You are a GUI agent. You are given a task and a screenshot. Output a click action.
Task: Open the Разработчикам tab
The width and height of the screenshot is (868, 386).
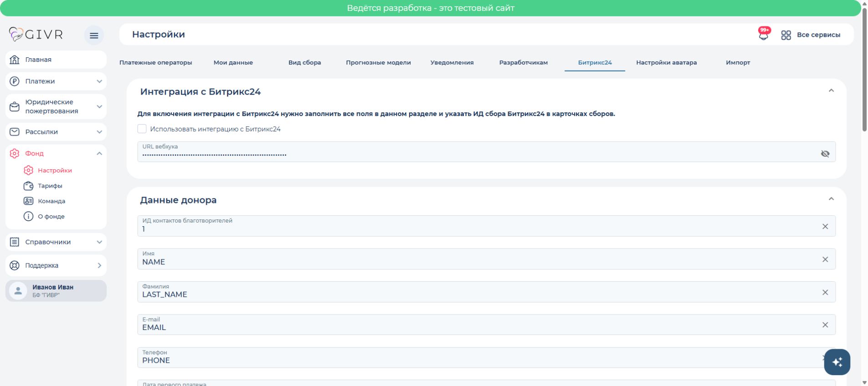pyautogui.click(x=524, y=63)
